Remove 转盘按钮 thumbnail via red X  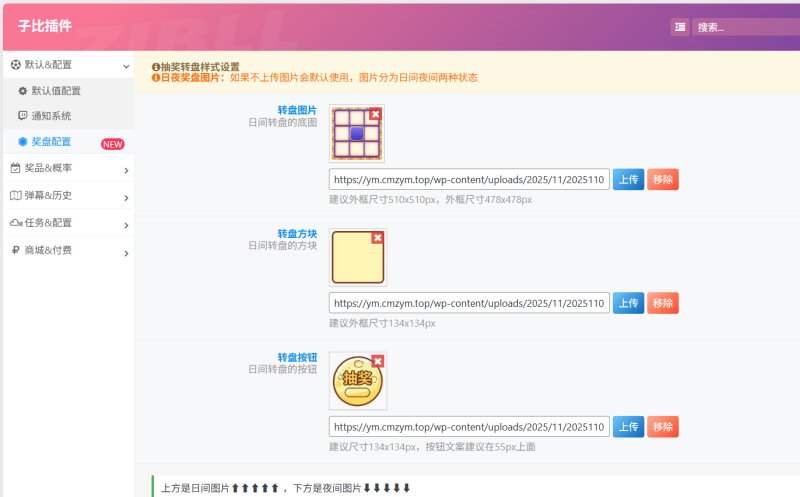pos(378,361)
